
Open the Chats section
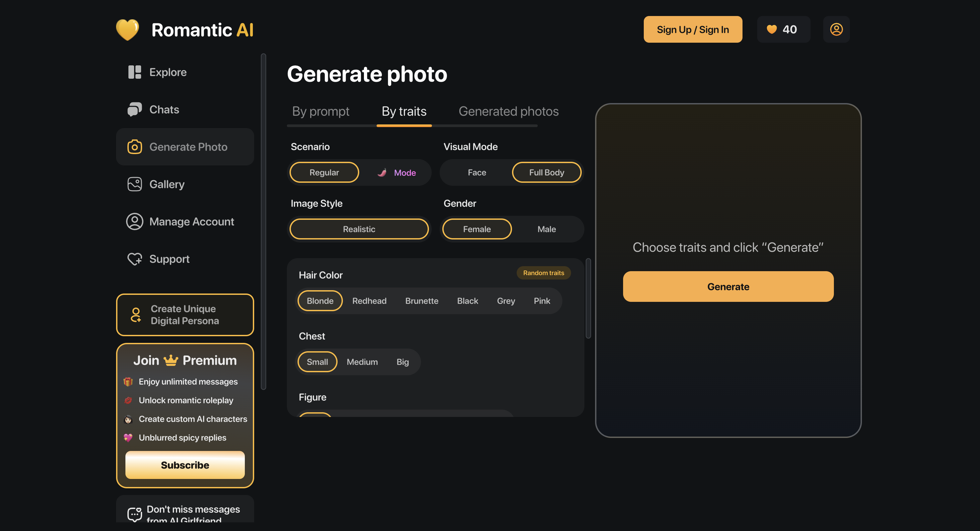point(163,109)
